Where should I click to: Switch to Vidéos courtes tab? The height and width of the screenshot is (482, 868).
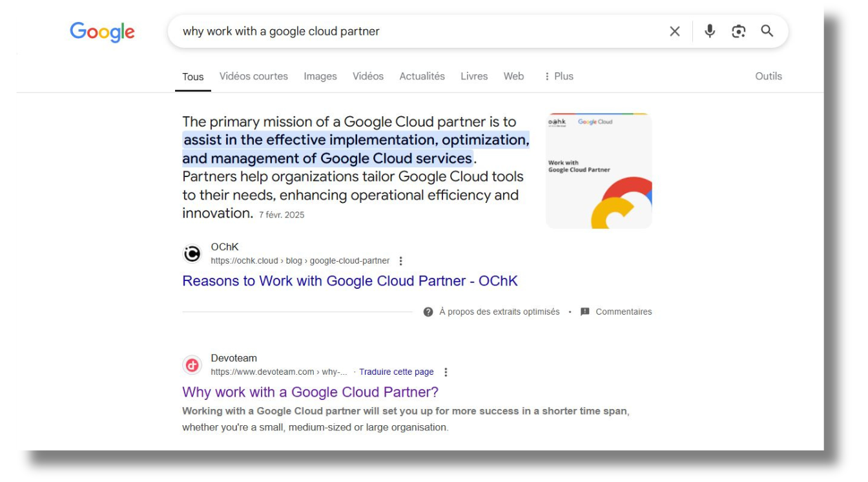click(254, 76)
